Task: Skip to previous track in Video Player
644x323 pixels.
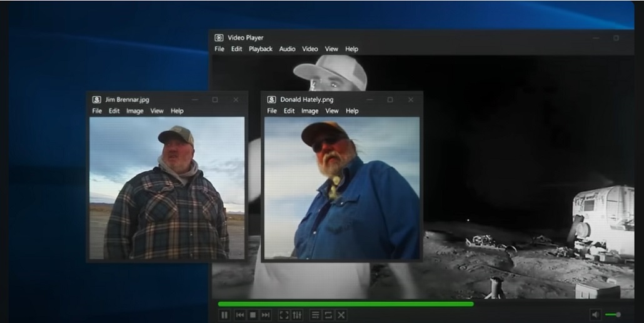Action: tap(240, 316)
